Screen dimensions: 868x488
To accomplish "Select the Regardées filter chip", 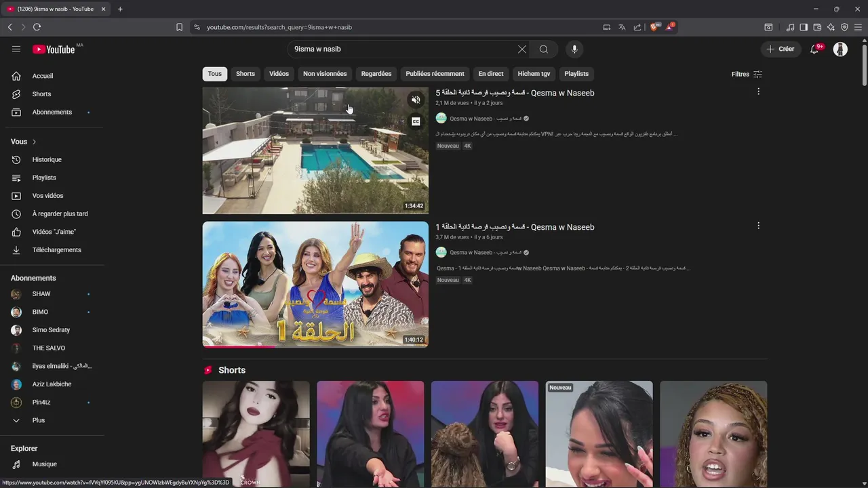I will pos(376,74).
